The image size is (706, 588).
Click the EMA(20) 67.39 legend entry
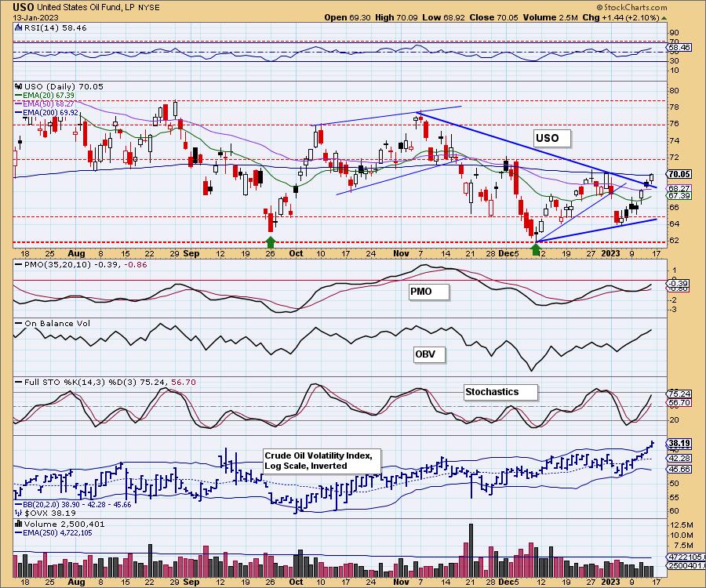(x=45, y=96)
